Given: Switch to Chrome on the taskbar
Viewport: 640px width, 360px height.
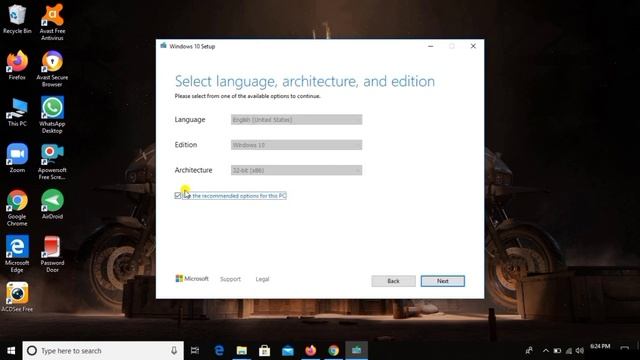Looking at the screenshot, I should click(x=333, y=351).
